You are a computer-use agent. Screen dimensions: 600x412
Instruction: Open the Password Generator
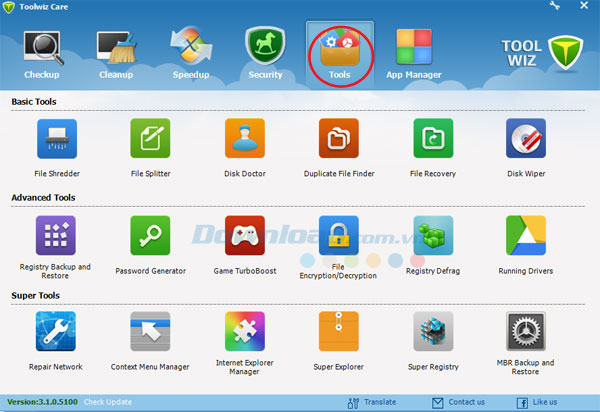(150, 235)
